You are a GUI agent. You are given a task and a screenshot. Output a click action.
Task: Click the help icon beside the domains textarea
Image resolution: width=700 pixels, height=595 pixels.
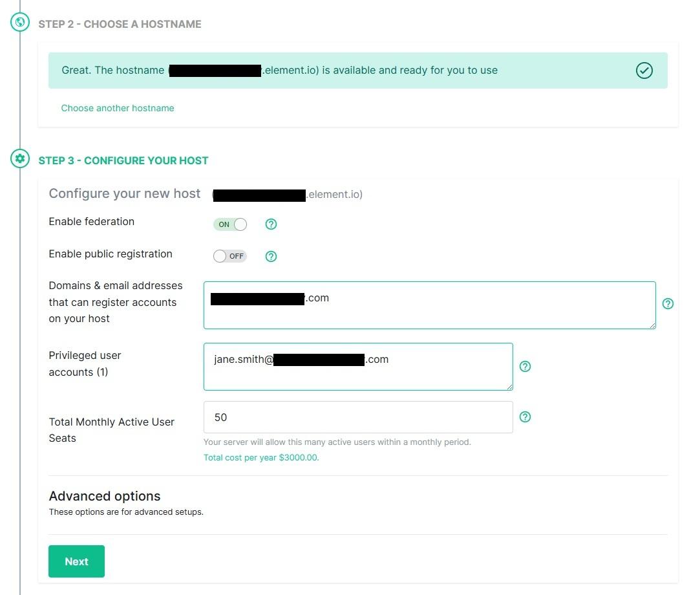(668, 303)
